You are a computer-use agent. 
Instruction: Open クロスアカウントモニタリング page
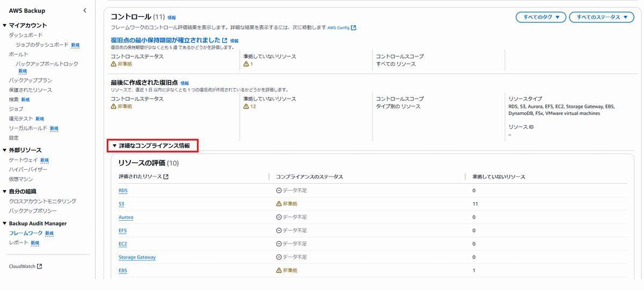point(42,201)
